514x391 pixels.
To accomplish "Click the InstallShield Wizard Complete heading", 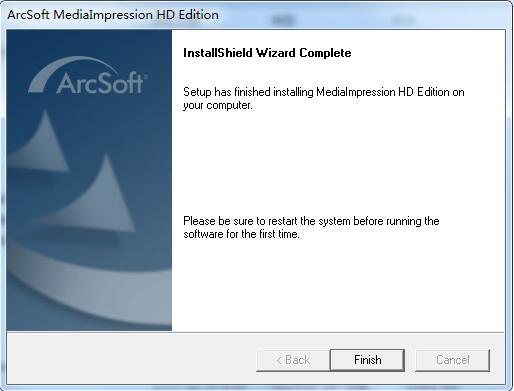I will (x=267, y=53).
